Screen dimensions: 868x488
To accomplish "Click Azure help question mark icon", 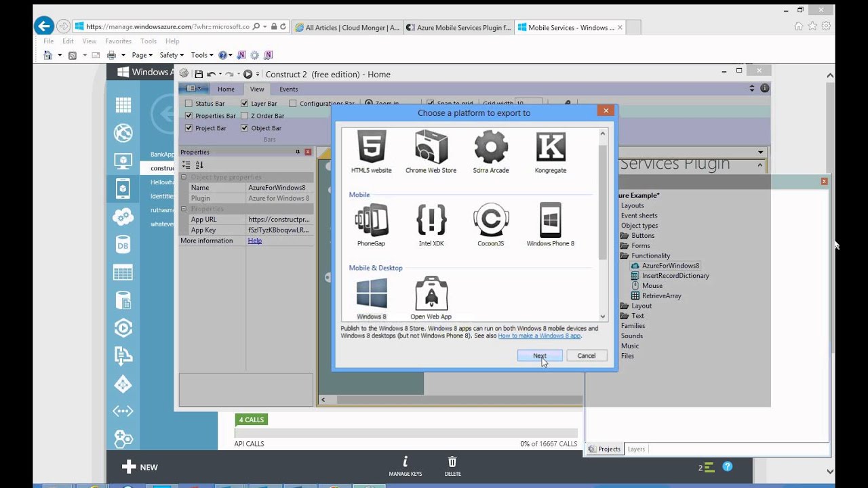I will click(x=727, y=466).
